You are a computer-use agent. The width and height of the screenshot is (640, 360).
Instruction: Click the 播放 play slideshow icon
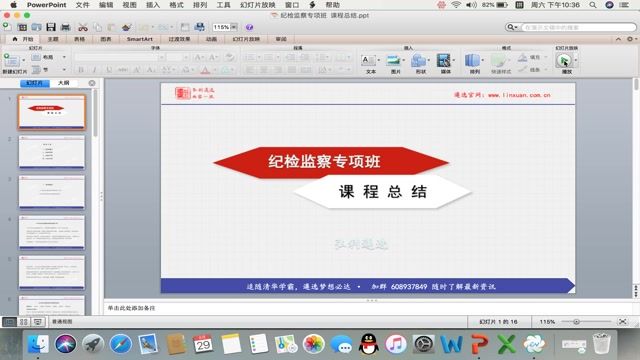click(564, 60)
